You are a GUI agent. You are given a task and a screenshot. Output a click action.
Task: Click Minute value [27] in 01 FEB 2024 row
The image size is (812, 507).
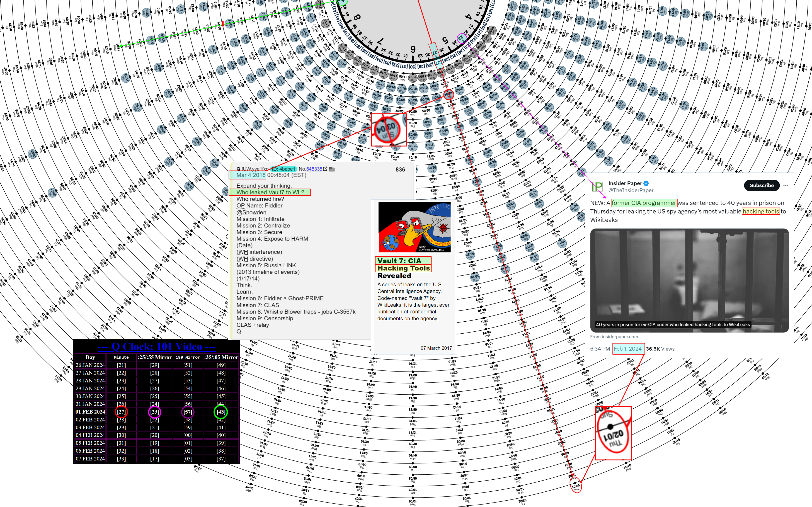tap(121, 412)
